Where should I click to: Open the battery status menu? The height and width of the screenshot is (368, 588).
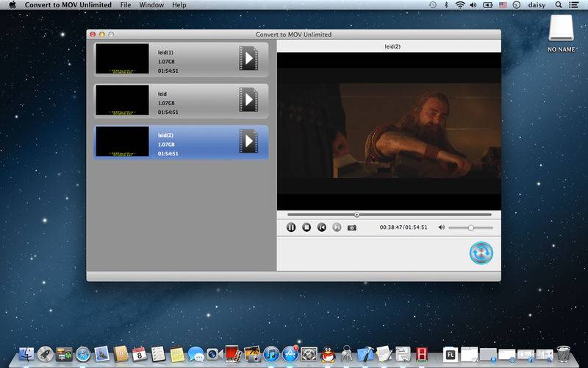[x=487, y=5]
